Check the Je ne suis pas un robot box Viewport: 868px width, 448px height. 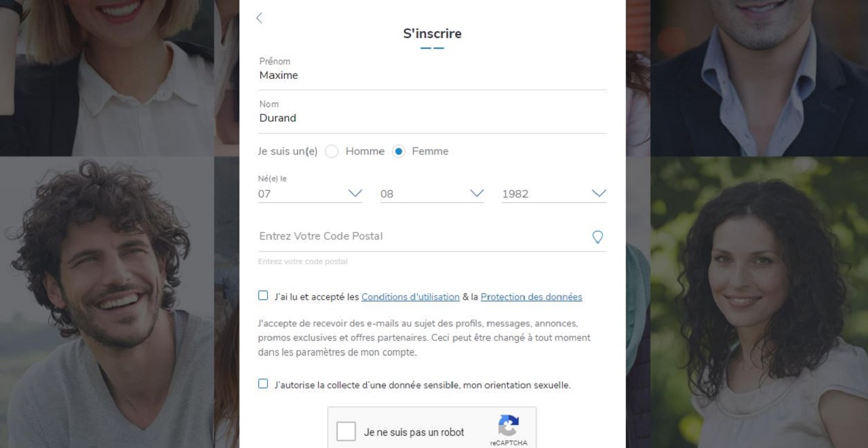(x=346, y=431)
